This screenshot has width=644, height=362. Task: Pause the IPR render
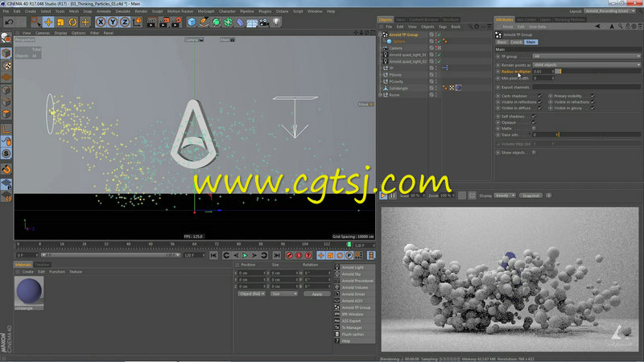[x=393, y=195]
